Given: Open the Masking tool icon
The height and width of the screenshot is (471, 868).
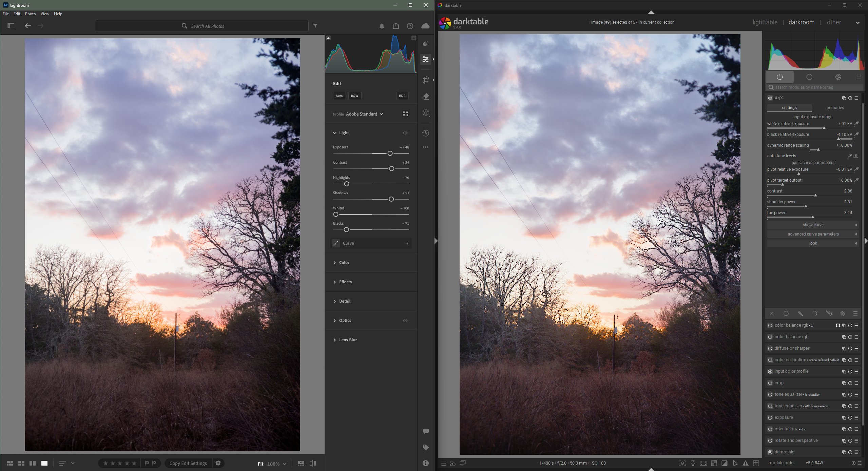Looking at the screenshot, I should 426,113.
